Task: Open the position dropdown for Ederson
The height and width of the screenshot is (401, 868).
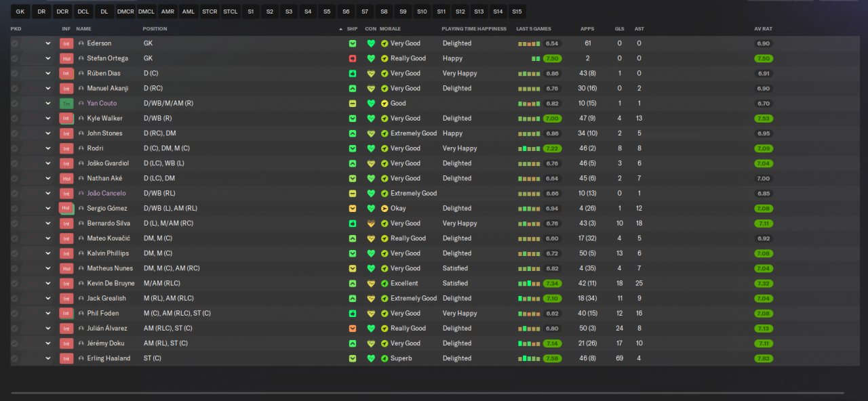Action: click(48, 43)
